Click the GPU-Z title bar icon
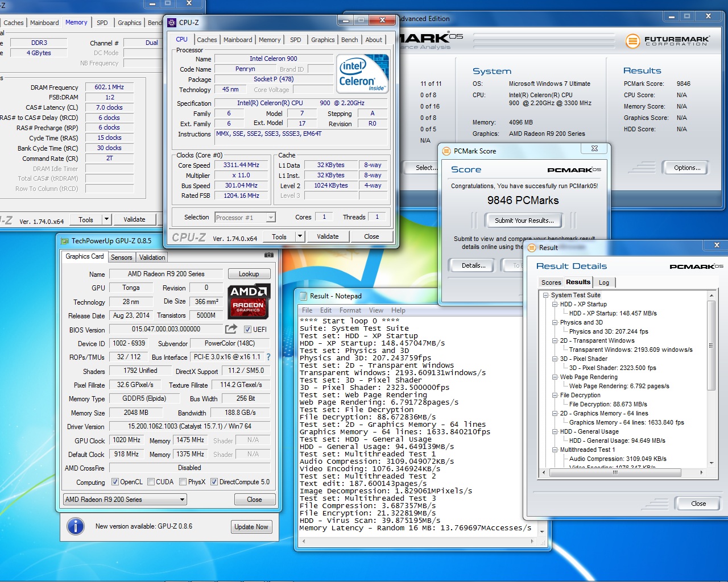Screen dimensions: 728x582 [x=65, y=241]
